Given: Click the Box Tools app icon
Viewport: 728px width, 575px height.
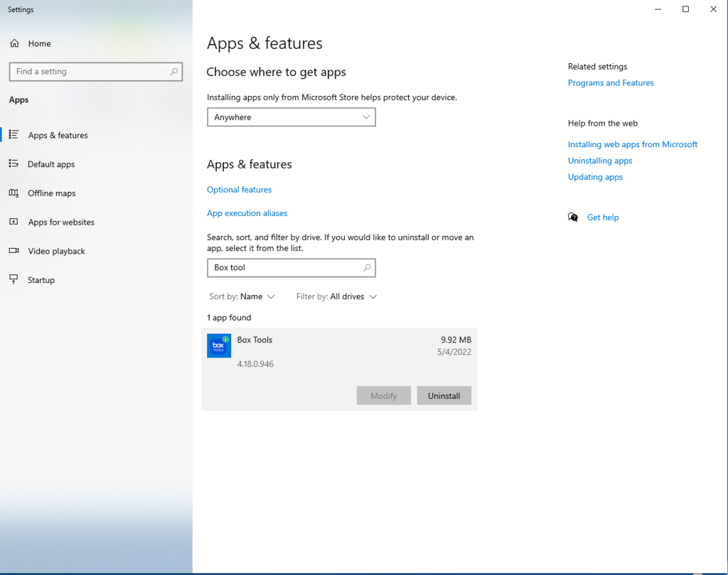Looking at the screenshot, I should coord(219,345).
